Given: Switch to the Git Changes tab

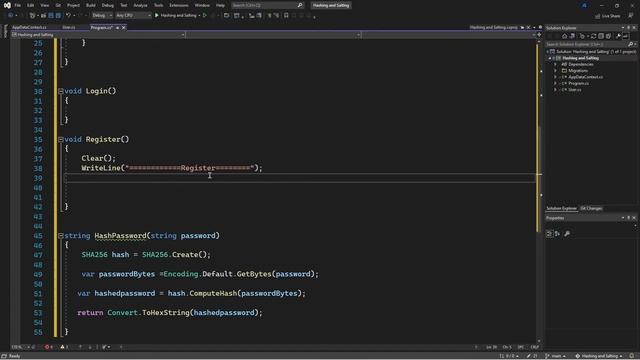Looking at the screenshot, I should tap(591, 209).
